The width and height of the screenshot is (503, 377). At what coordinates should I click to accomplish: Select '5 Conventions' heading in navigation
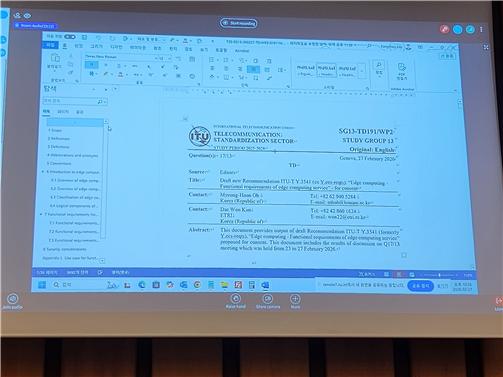click(x=59, y=163)
